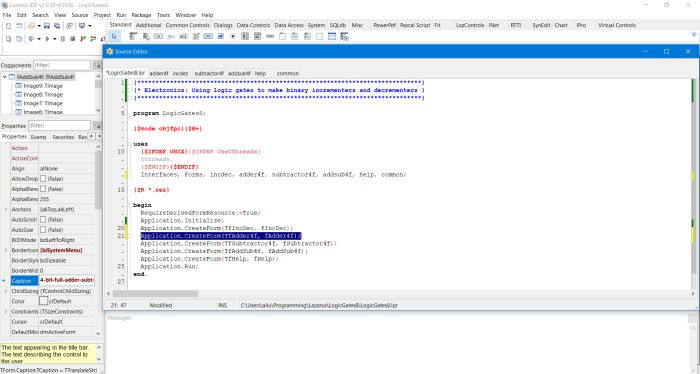
Task: Pick the TPanel component in palette
Action: pos(320,37)
